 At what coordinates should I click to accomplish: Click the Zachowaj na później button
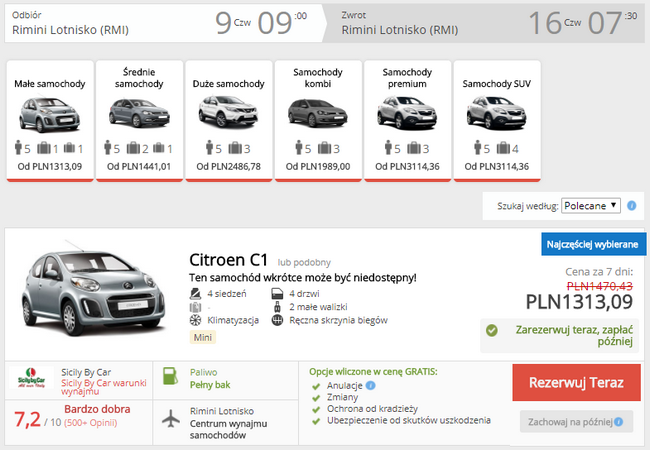[x=576, y=422]
